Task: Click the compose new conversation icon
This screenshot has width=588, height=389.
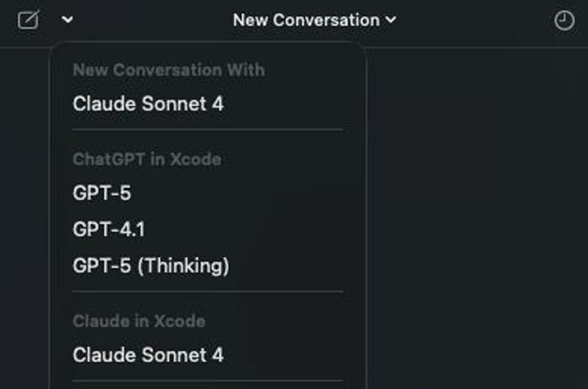Action: (x=28, y=20)
